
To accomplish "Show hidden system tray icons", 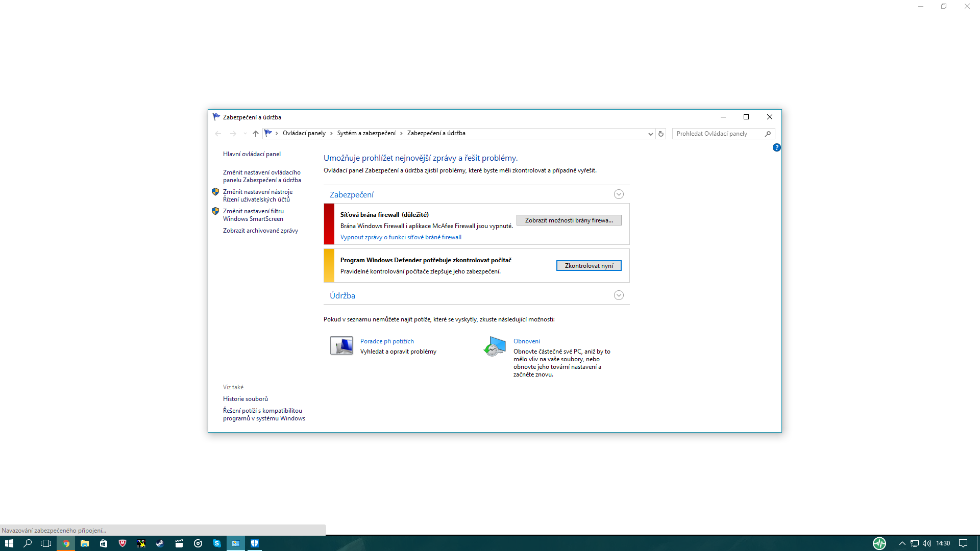I will click(x=902, y=543).
